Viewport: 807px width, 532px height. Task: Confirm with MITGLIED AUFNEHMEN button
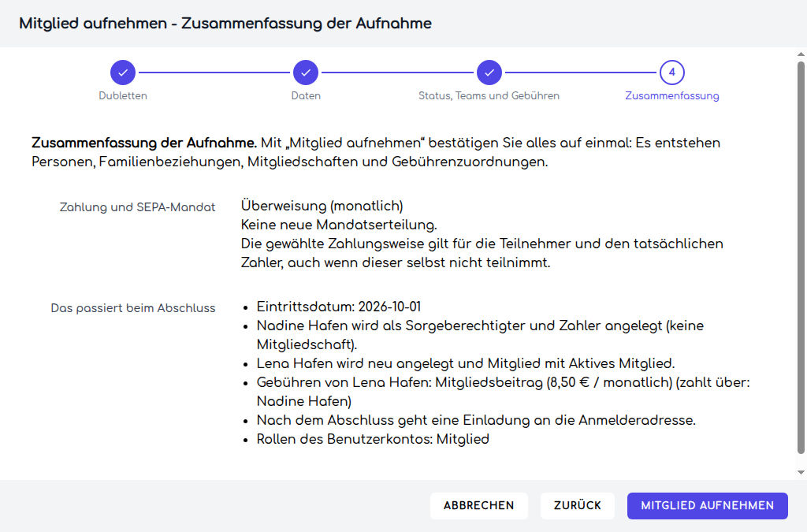click(707, 506)
